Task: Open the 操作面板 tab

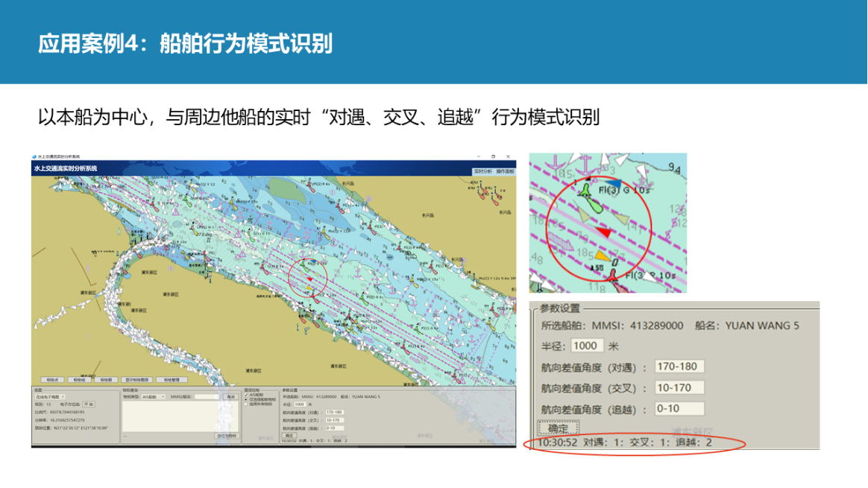Action: click(x=505, y=171)
